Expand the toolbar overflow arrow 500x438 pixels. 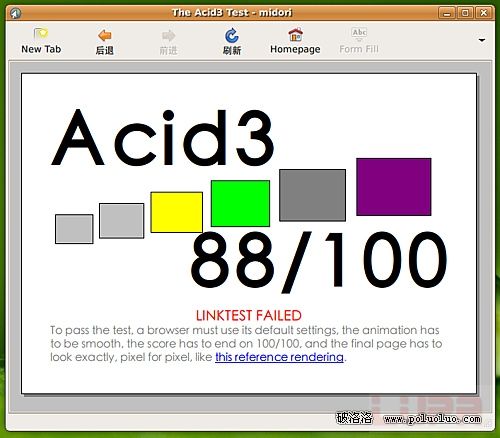click(482, 40)
